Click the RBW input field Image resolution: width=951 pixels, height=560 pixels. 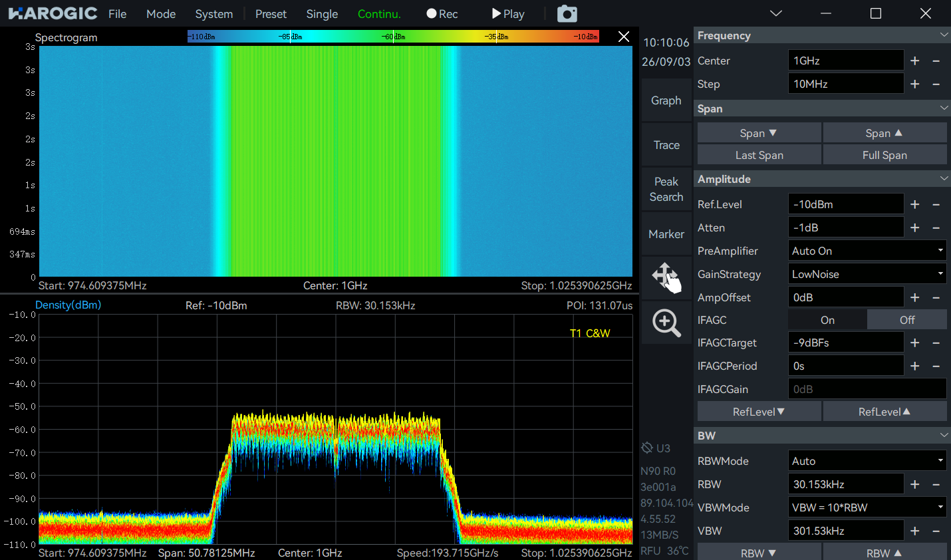point(846,484)
